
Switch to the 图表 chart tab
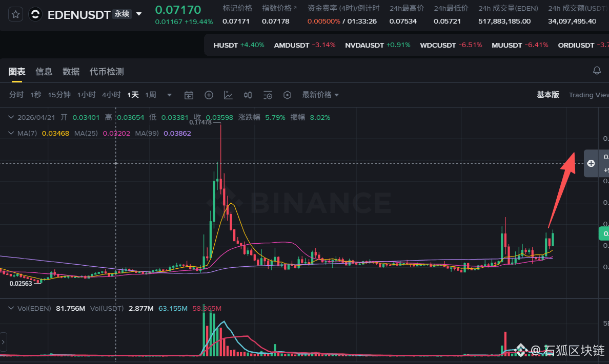(x=17, y=71)
